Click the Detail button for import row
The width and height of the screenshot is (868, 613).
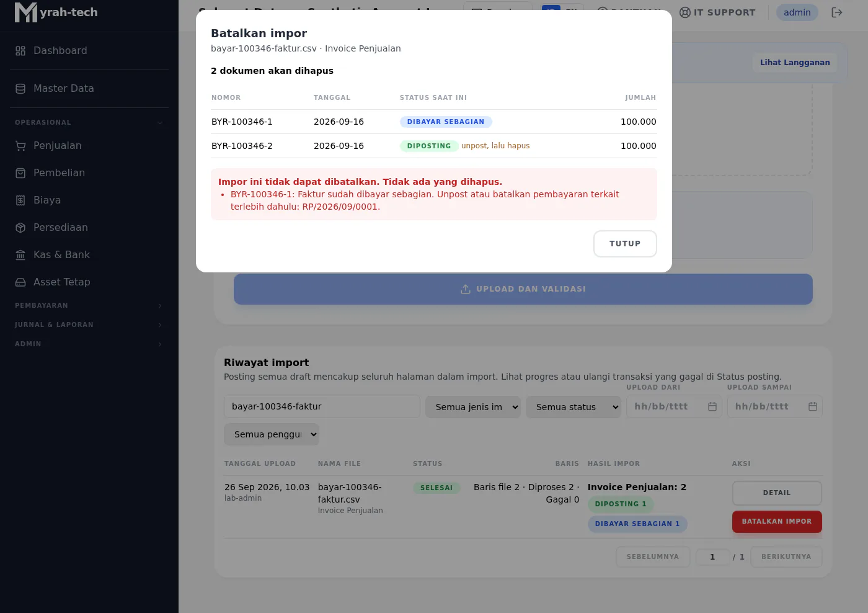pos(777,493)
